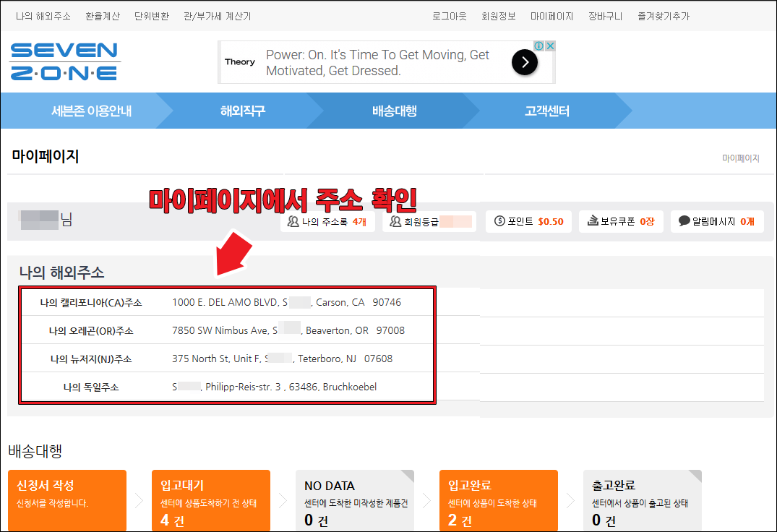Screen dimensions: 777x532
Task: View 회원등급 membership grade
Action: (429, 222)
